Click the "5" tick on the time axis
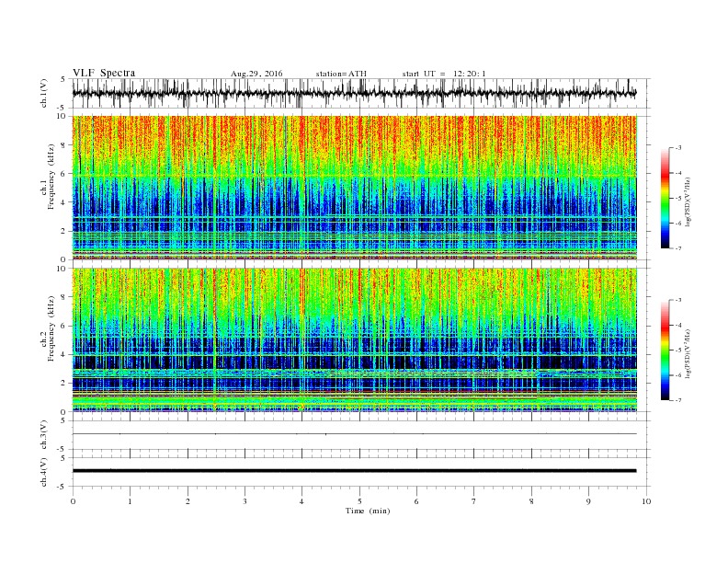 click(359, 501)
